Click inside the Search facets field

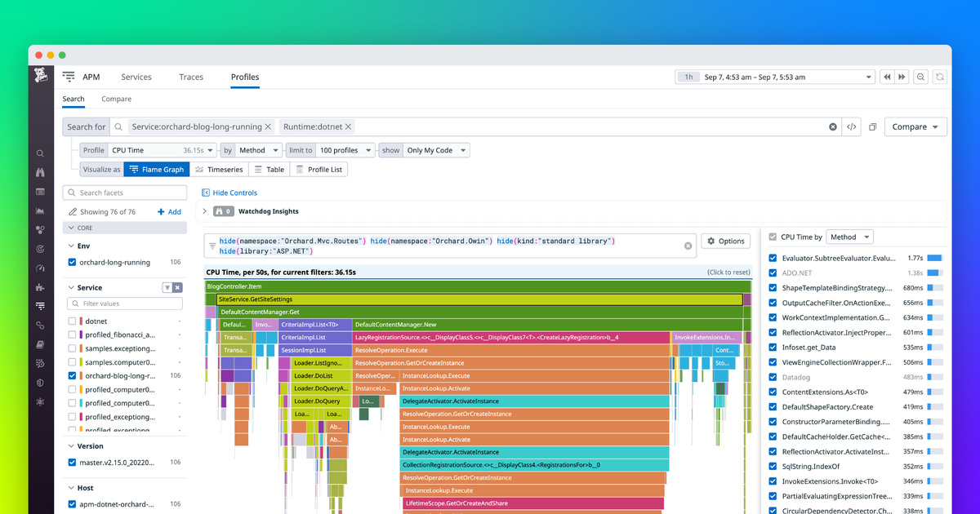click(x=125, y=193)
